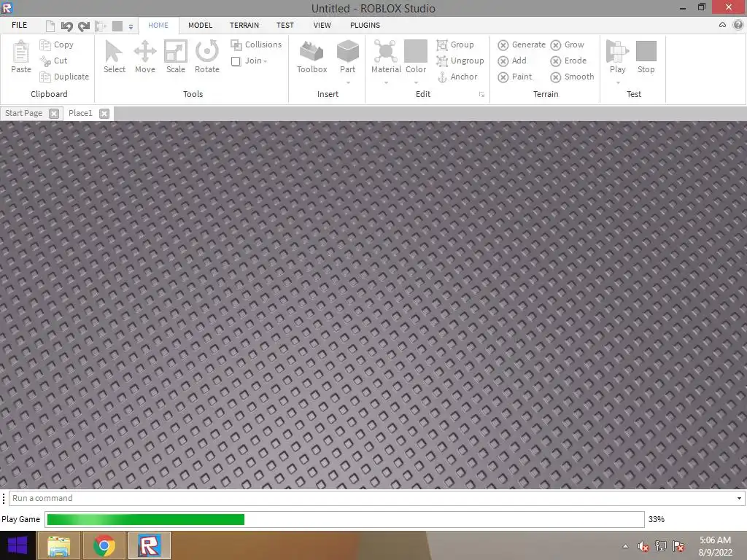Switch to the Place1 tab
This screenshot has width=747, height=560.
(x=80, y=113)
